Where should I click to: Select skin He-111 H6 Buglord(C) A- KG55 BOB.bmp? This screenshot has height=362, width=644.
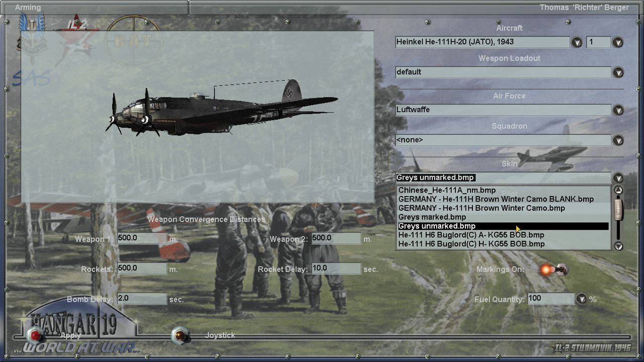coord(503,235)
